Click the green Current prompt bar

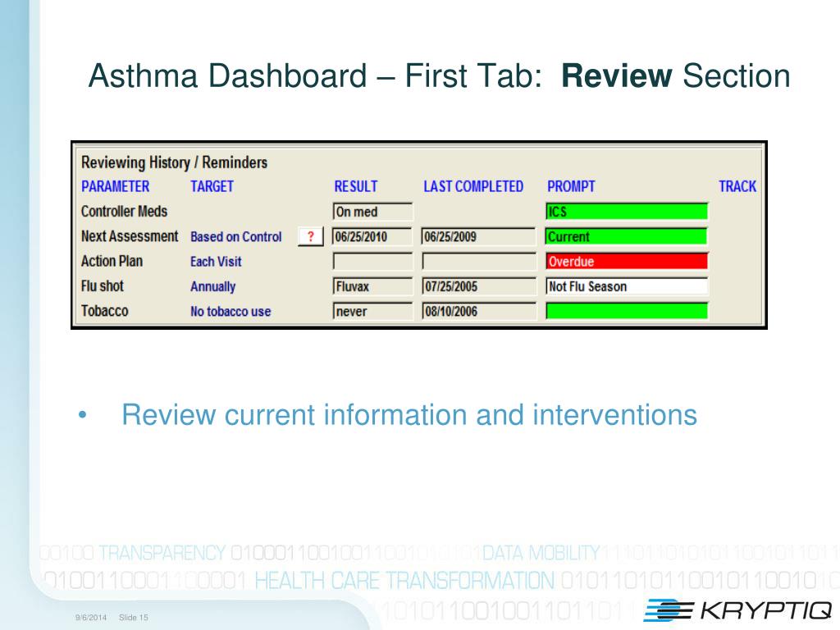coord(627,236)
